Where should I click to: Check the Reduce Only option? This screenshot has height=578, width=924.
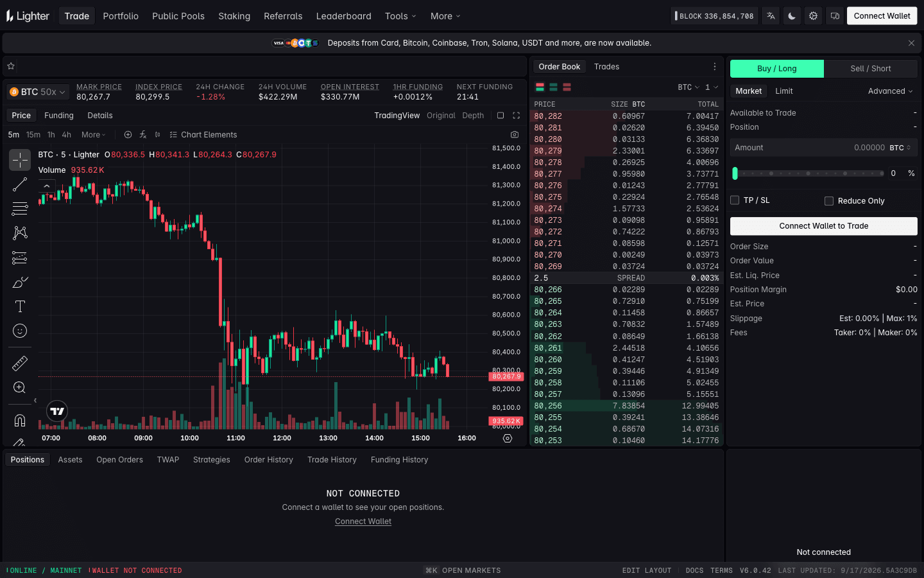[829, 201]
